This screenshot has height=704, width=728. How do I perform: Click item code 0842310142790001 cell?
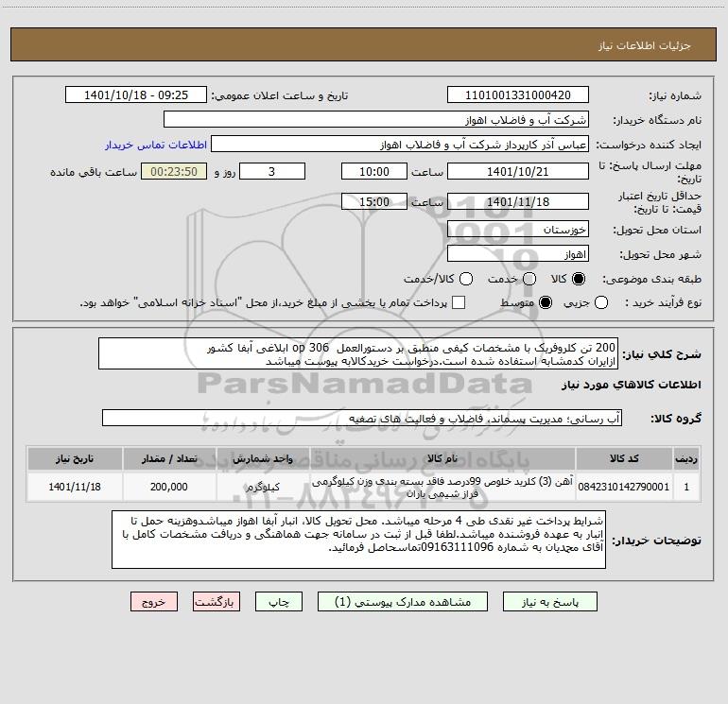click(x=624, y=487)
